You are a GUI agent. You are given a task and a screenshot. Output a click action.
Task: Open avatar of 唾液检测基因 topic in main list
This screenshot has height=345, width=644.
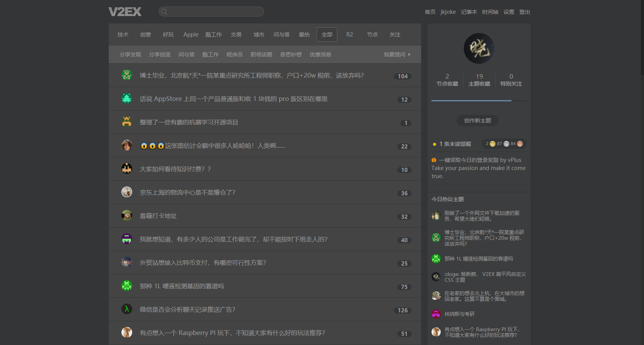point(127,286)
